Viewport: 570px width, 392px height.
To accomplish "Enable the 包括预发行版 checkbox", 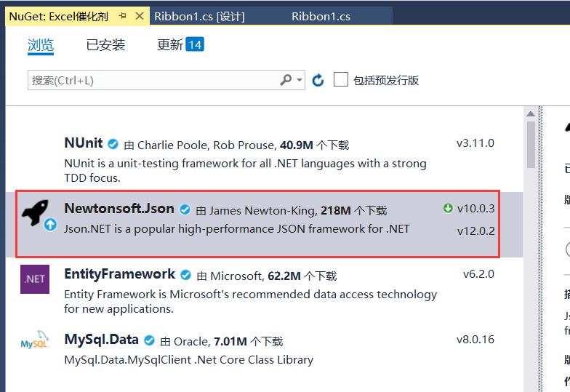I will (x=340, y=80).
